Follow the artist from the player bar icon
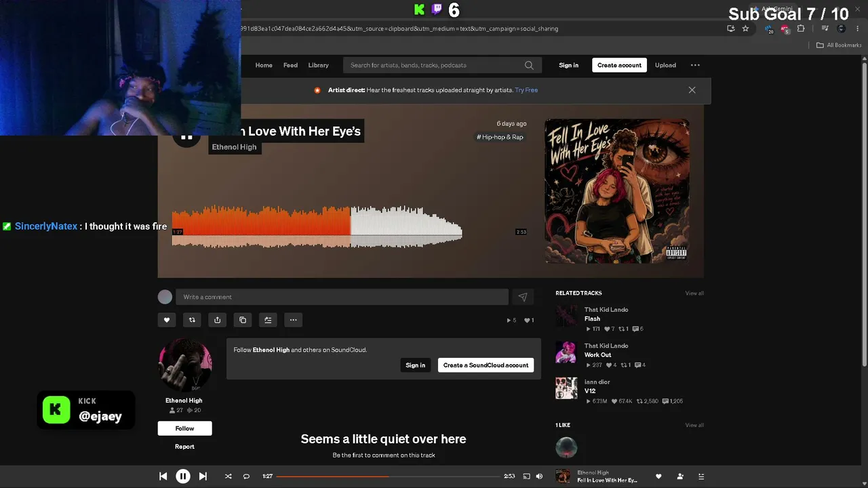Image resolution: width=868 pixels, height=488 pixels. (680, 476)
